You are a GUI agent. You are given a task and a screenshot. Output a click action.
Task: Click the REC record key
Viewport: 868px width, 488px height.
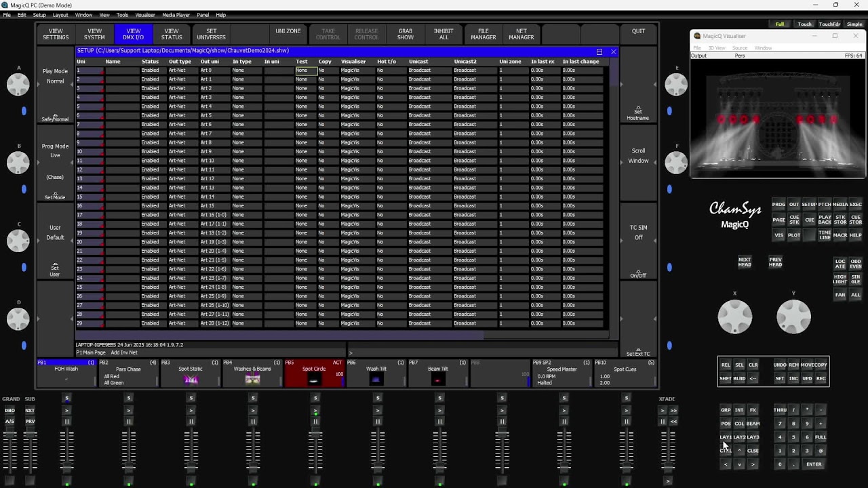click(821, 378)
